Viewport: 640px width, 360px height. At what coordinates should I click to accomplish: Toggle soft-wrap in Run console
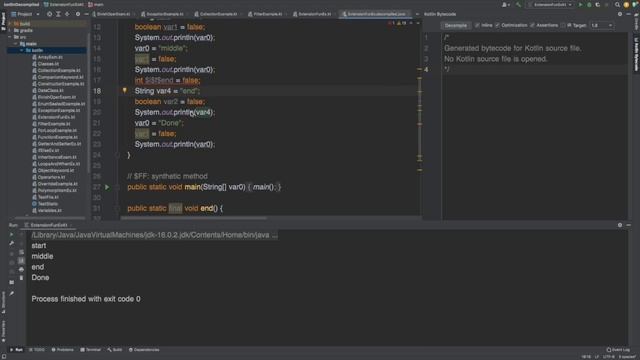21,252
